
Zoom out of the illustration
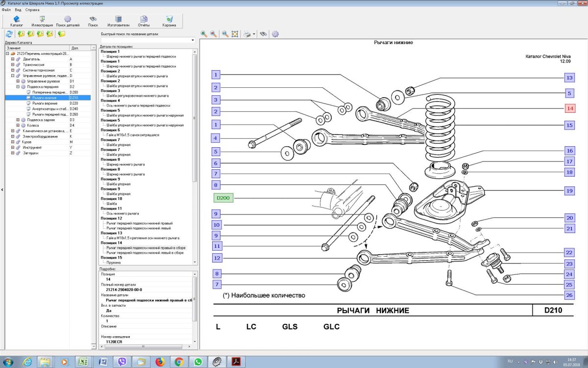(x=214, y=34)
